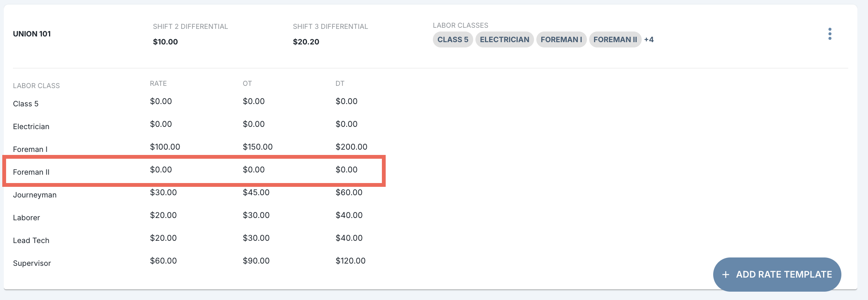The width and height of the screenshot is (868, 300).
Task: Click the plus icon on Add Rate Template
Action: (726, 275)
